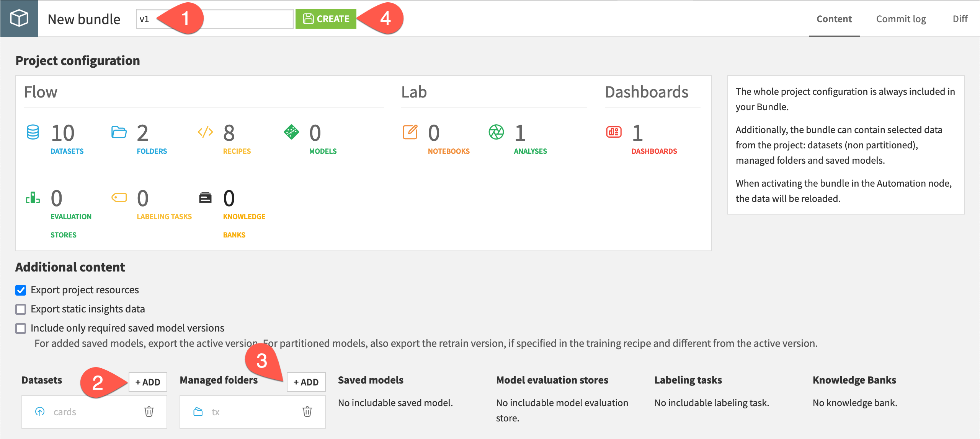Check Include only required saved model versions
This screenshot has height=439, width=980.
click(21, 328)
